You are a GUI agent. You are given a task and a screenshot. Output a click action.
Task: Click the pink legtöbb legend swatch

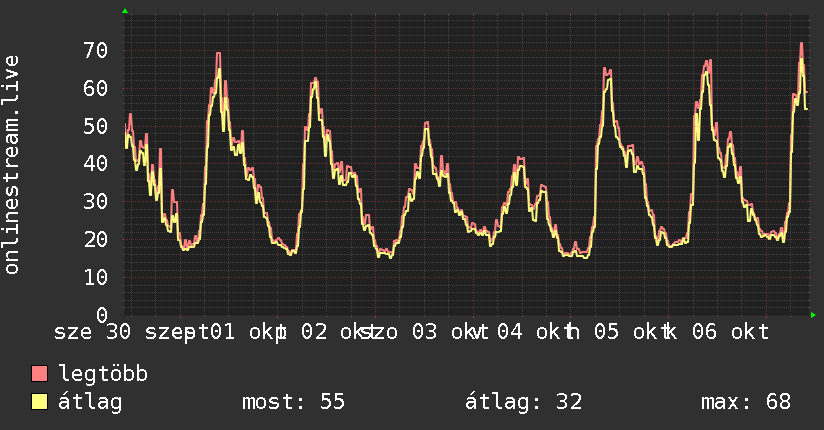[x=39, y=373]
